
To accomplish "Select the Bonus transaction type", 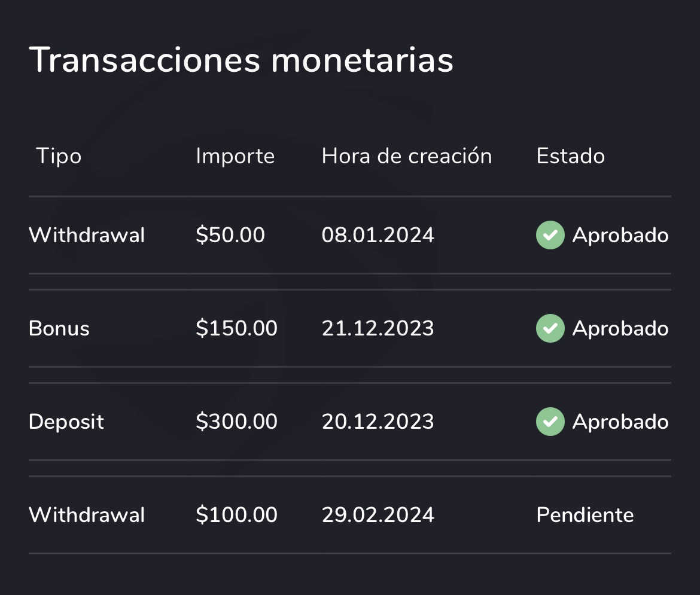I will (x=59, y=328).
